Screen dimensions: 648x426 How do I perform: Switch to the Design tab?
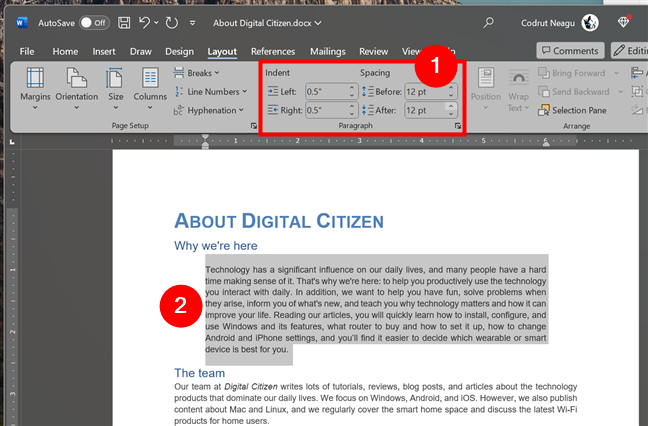(179, 51)
